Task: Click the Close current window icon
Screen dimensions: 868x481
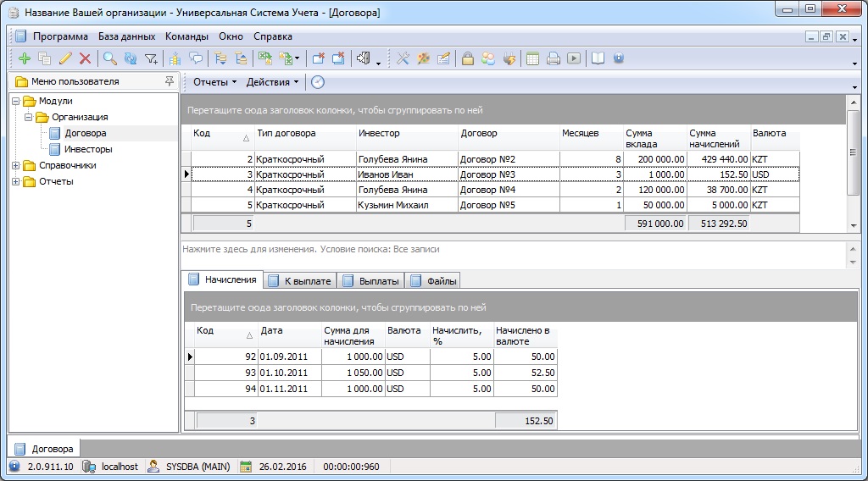Action: tap(319, 58)
